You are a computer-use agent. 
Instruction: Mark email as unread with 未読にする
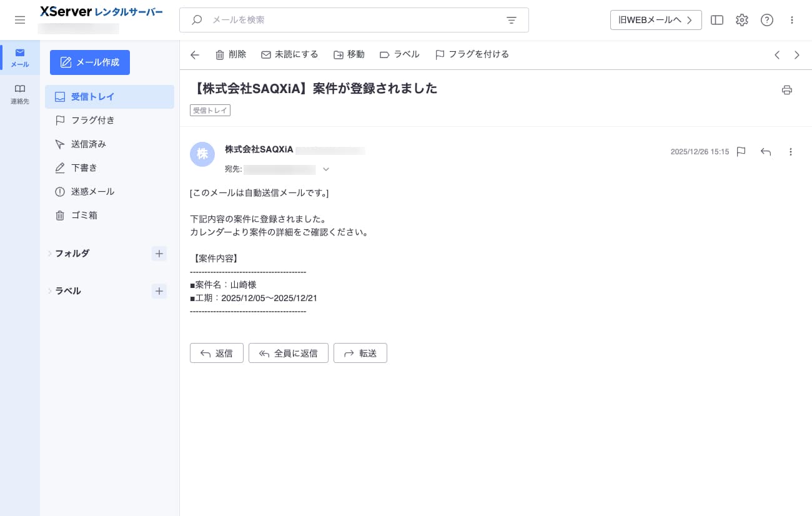[290, 55]
